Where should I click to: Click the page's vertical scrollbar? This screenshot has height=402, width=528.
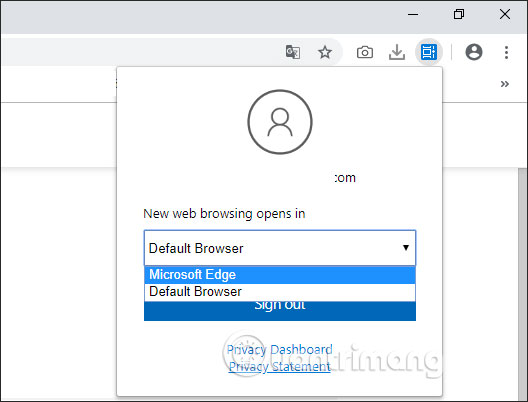[x=523, y=283]
